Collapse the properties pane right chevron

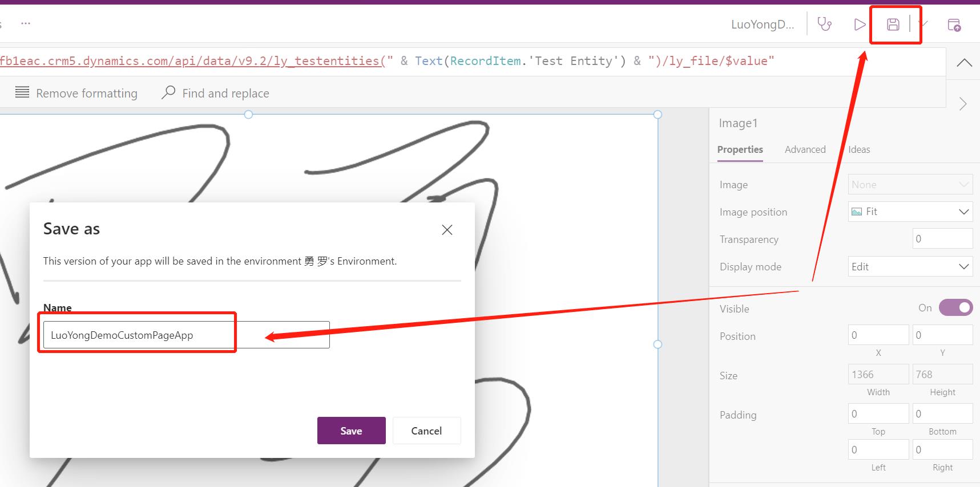[x=963, y=104]
